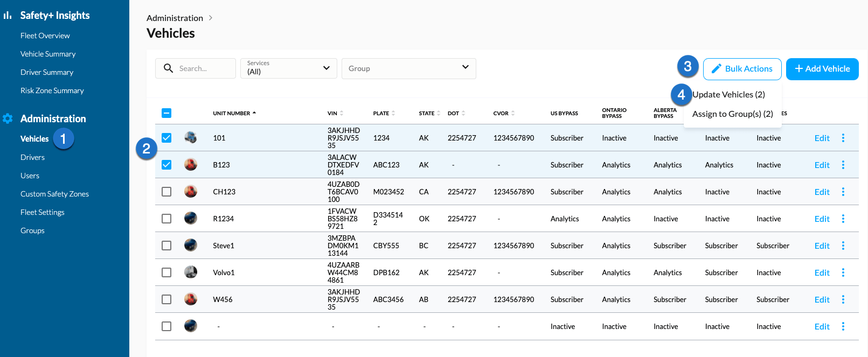868x357 pixels.
Task: Check the checkbox for vehicle Volvo1
Action: click(166, 272)
